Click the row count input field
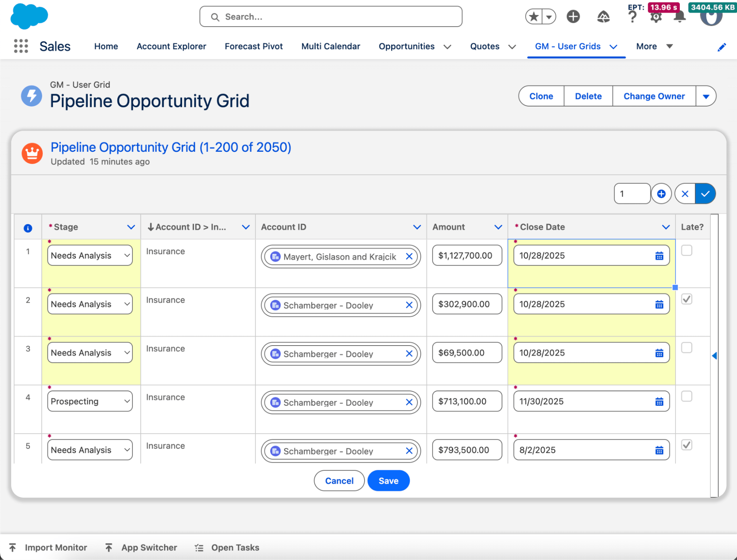The height and width of the screenshot is (560, 737). click(632, 194)
